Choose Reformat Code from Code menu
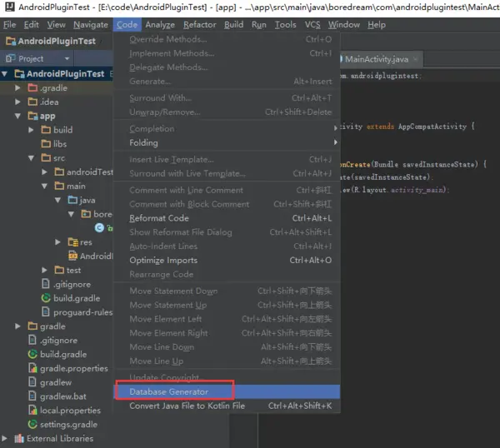 [x=227, y=218]
